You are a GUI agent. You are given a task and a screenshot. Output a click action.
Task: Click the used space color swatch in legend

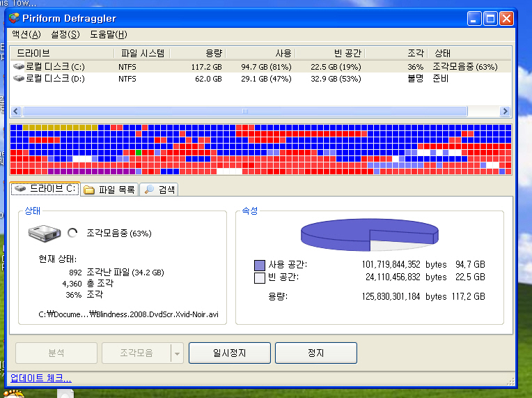pyautogui.click(x=260, y=265)
